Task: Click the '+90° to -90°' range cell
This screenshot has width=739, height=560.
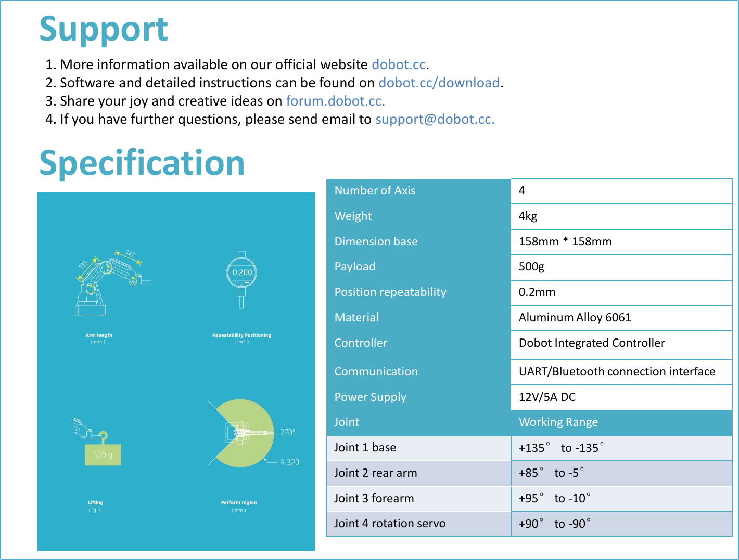Action: tap(621, 524)
